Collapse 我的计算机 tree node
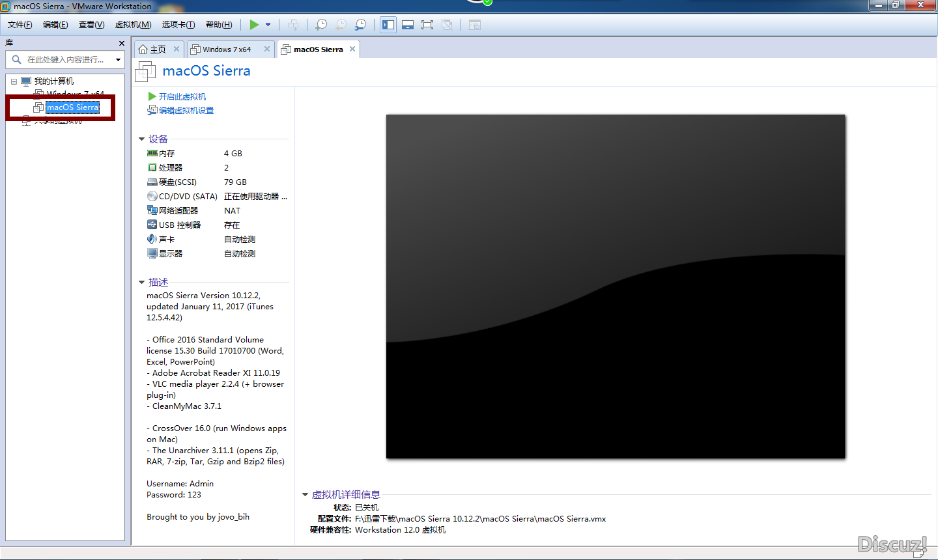The image size is (938, 560). click(14, 81)
